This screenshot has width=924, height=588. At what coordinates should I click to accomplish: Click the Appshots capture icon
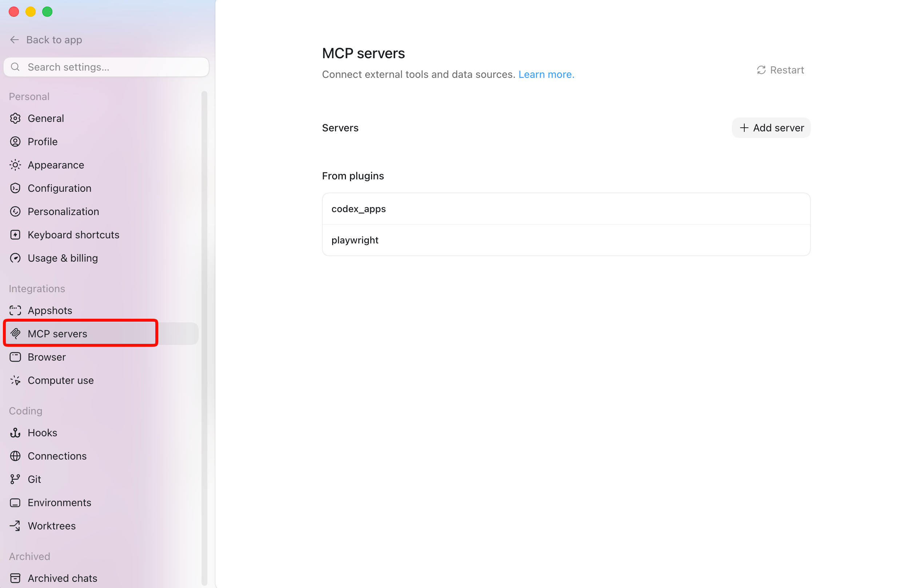click(15, 310)
